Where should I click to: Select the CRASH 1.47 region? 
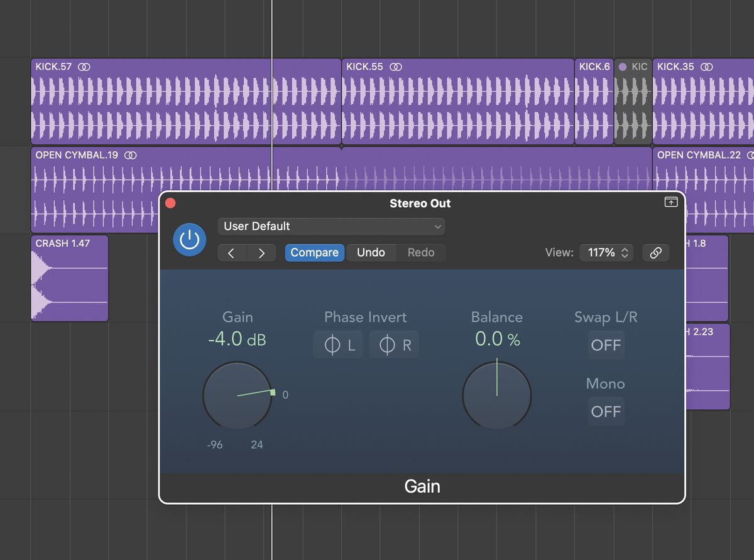(69, 279)
